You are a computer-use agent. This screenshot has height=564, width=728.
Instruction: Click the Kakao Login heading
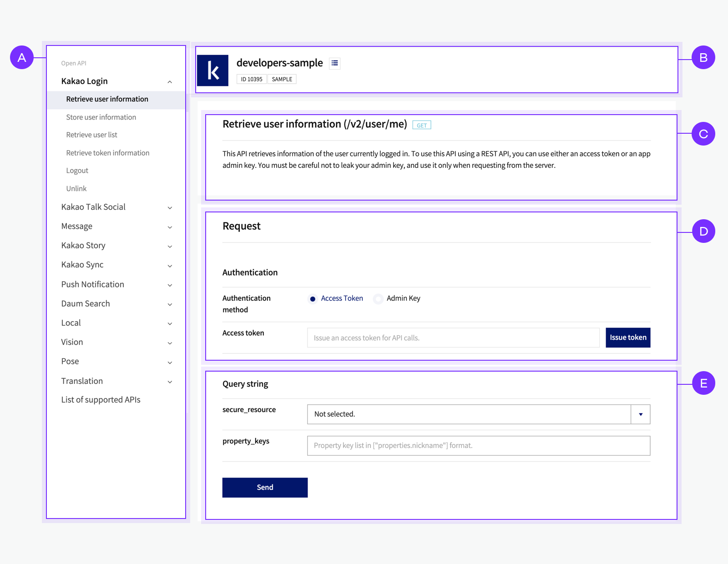pos(84,81)
